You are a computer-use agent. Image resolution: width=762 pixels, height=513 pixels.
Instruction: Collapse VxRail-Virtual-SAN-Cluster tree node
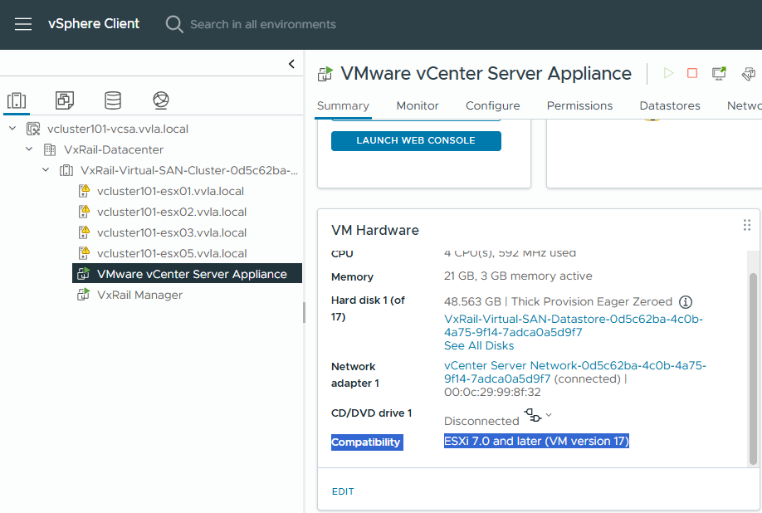[x=46, y=170]
